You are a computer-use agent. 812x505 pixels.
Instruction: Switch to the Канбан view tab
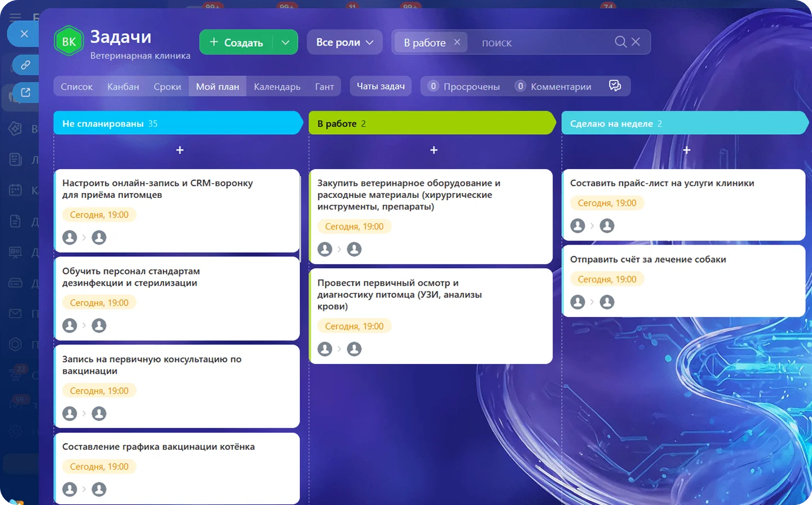coord(123,86)
